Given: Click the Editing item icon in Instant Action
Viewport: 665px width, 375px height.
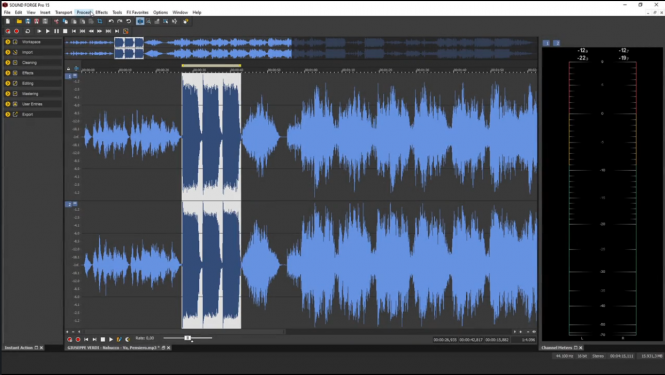Looking at the screenshot, I should click(15, 83).
